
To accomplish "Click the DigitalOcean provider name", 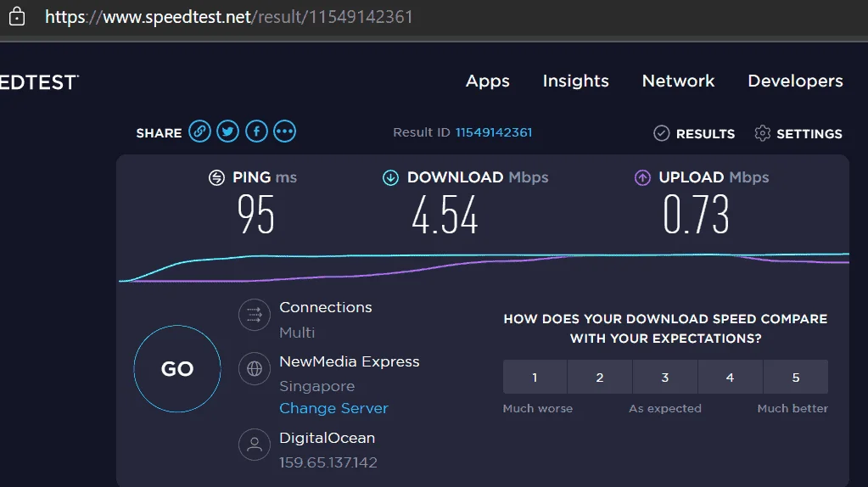I will (327, 439).
